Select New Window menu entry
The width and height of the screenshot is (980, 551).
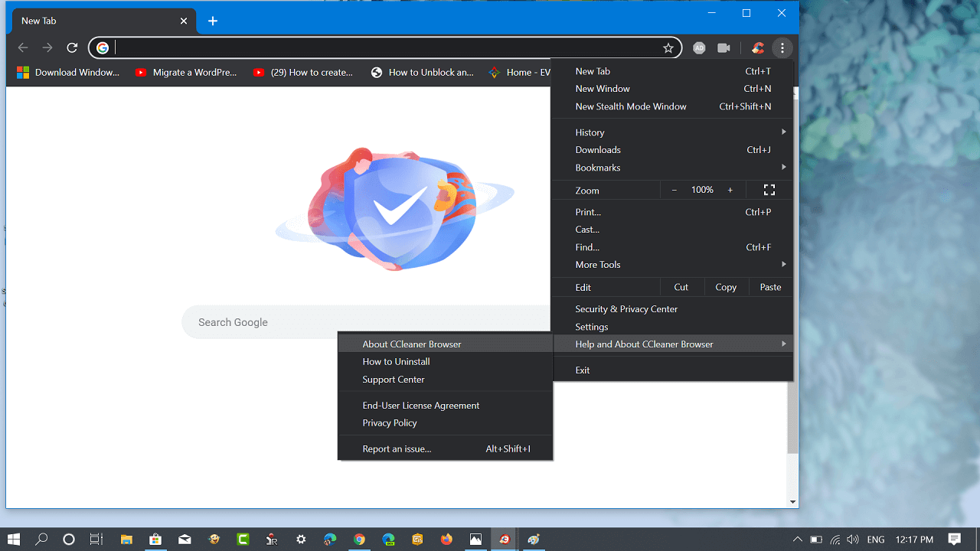pos(673,89)
